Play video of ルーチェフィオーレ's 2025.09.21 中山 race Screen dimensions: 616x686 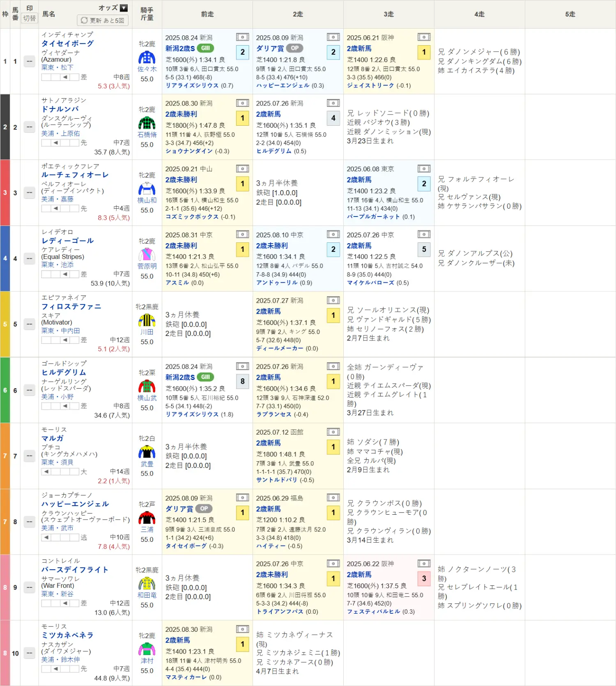coord(242,169)
